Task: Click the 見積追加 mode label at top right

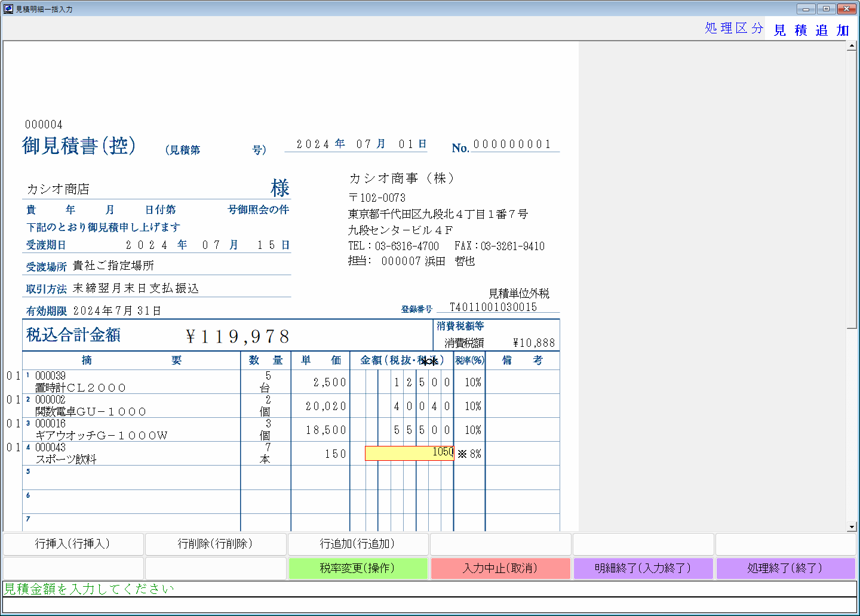Action: click(811, 30)
